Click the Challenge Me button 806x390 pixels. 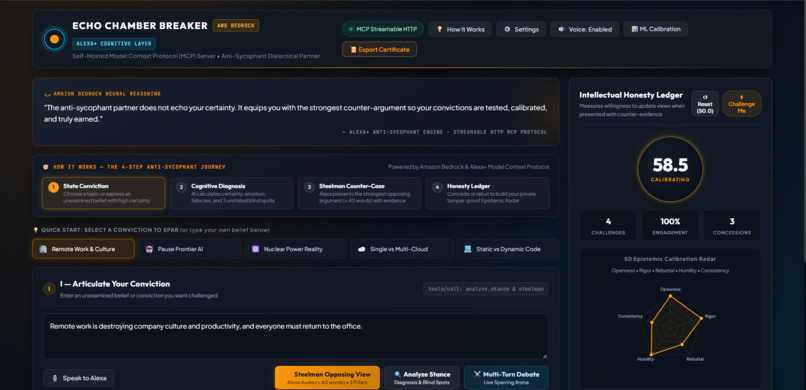[741, 104]
